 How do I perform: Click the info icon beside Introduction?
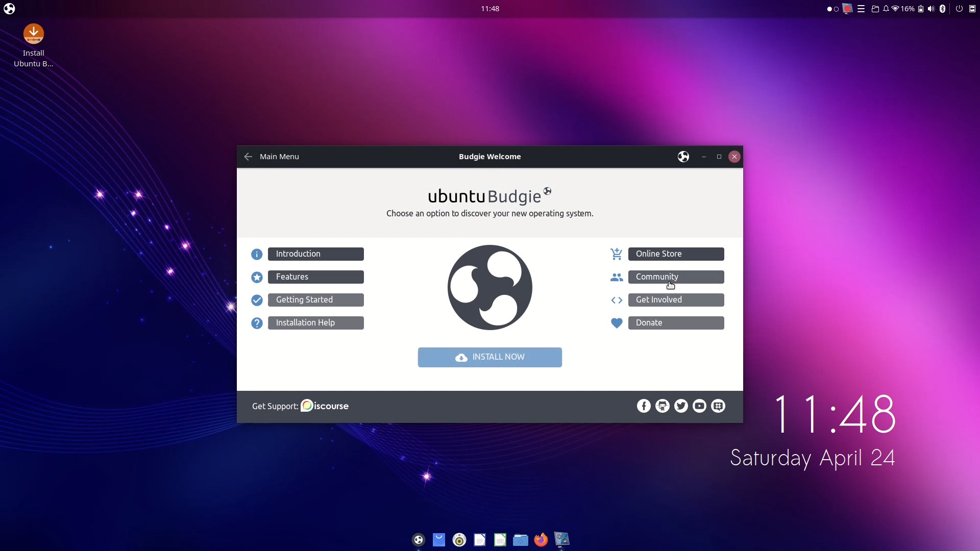257,254
